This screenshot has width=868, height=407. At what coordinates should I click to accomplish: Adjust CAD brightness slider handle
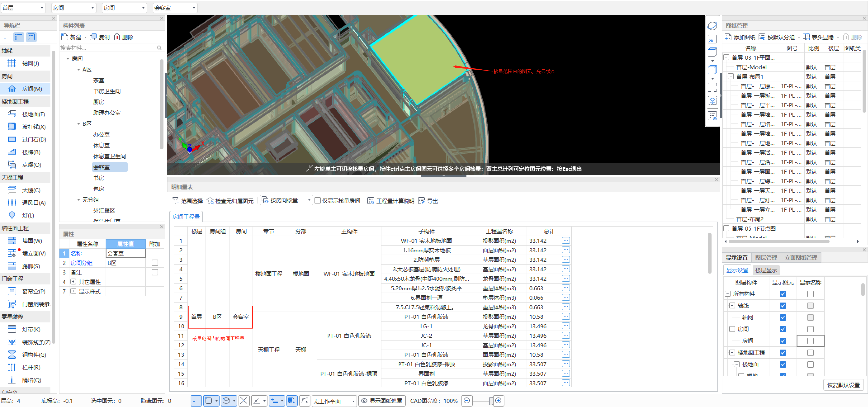[x=491, y=401]
